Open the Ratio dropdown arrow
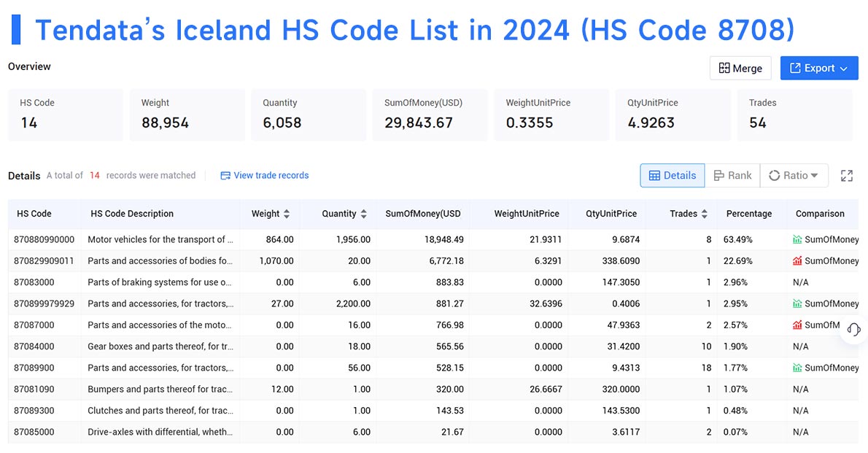The image size is (868, 453). click(x=813, y=175)
